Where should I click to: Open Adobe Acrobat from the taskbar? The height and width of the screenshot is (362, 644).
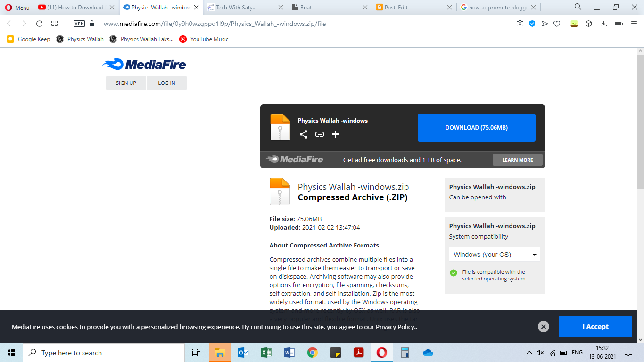click(358, 353)
